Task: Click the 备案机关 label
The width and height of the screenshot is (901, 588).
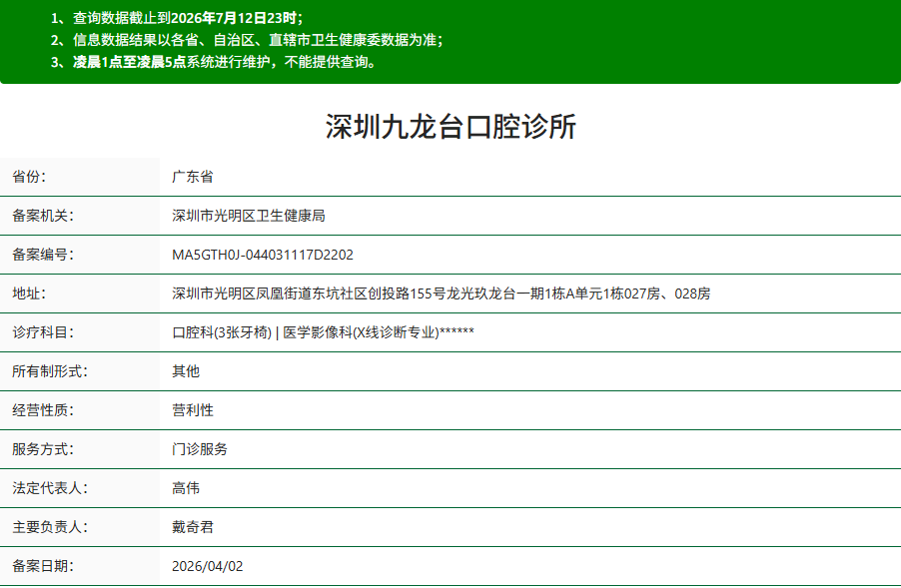Action: 43,216
